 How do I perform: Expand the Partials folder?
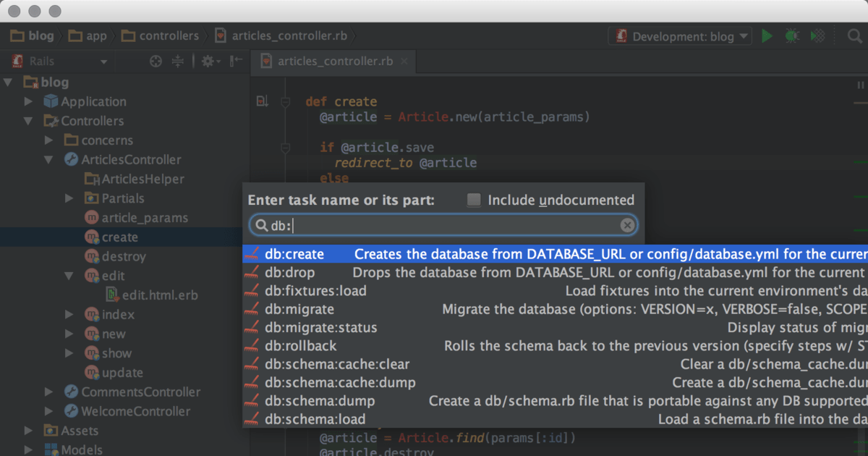68,198
